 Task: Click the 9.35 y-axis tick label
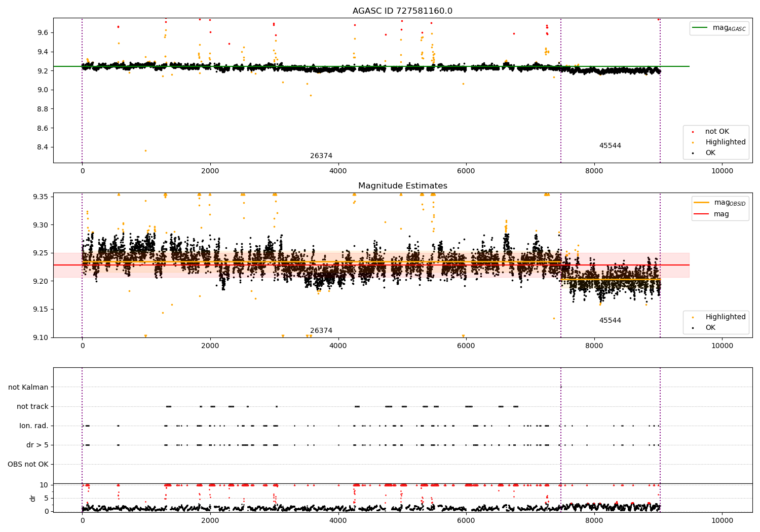[x=41, y=197]
